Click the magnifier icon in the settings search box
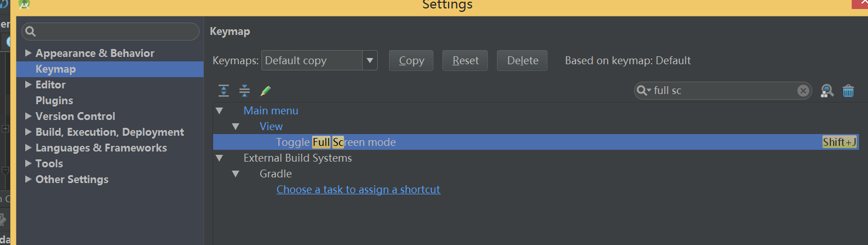The image size is (868, 245). [x=30, y=32]
